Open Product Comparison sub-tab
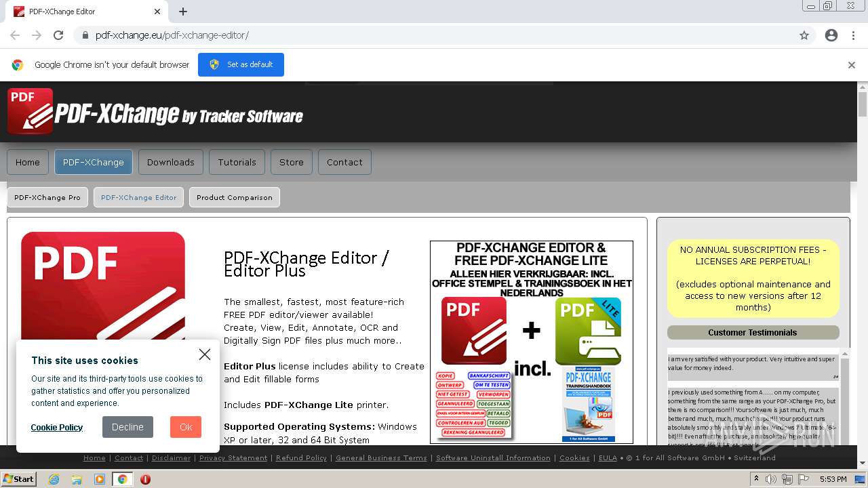This screenshot has width=868, height=488. click(x=235, y=197)
